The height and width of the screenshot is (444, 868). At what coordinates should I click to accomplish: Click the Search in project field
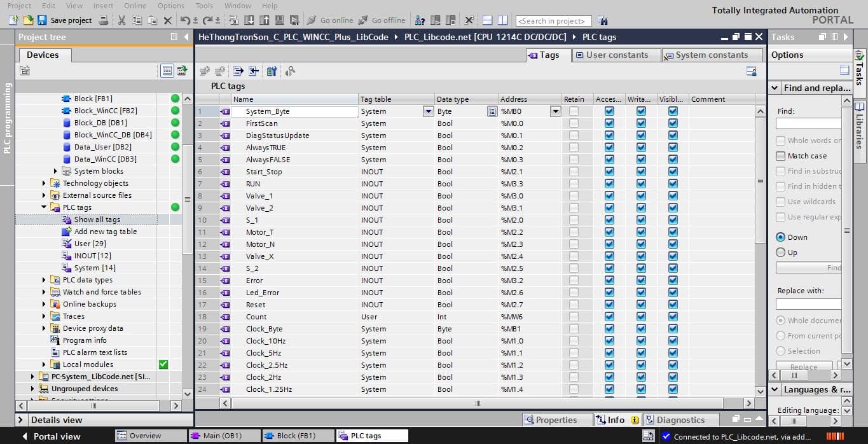point(553,21)
